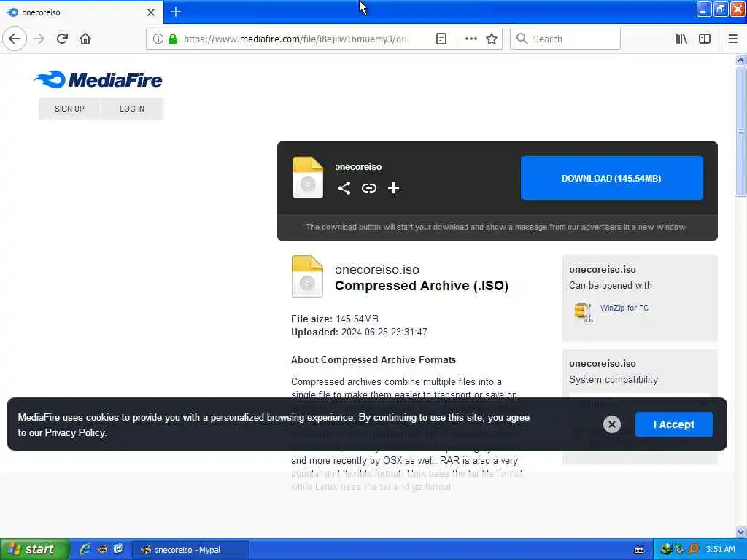This screenshot has width=747, height=560.
Task: Open the Library bookshelf icon
Action: pos(681,39)
